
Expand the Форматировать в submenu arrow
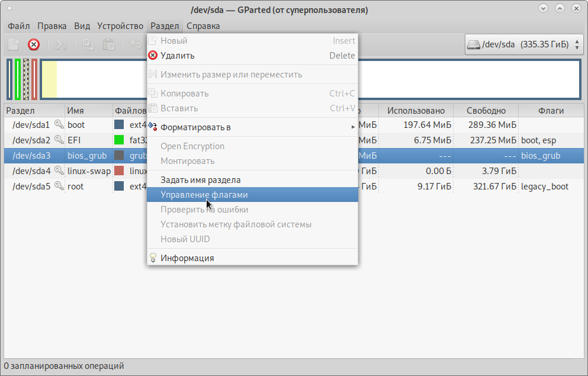(x=353, y=127)
